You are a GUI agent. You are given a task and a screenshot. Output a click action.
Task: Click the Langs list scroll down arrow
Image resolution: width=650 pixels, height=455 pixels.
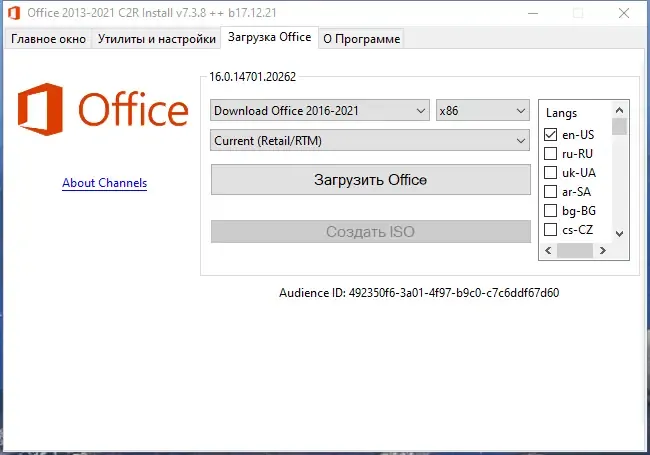pos(619,234)
